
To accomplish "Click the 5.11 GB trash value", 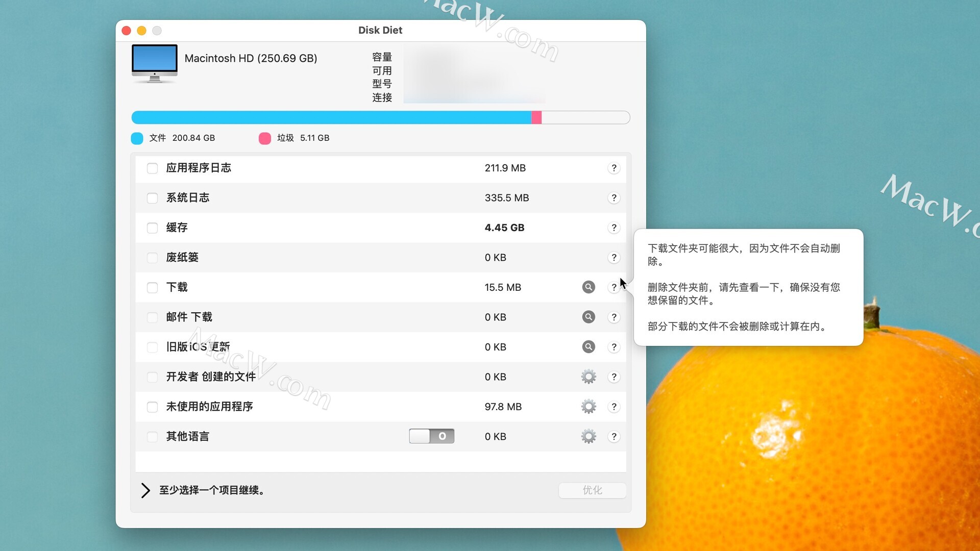I will 314,138.
